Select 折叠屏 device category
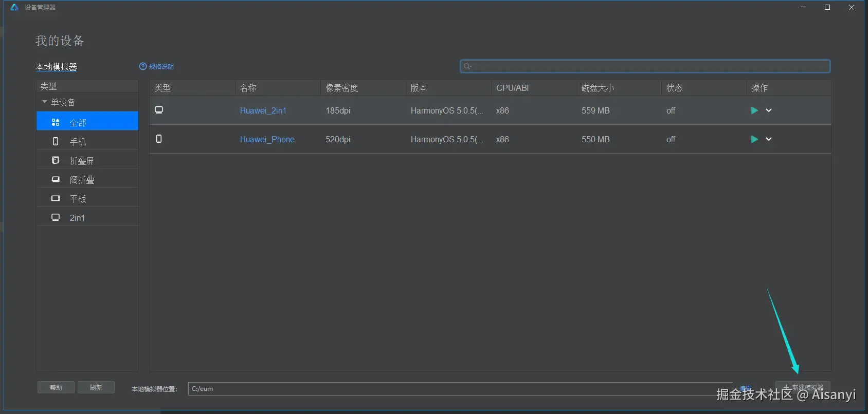Image resolution: width=868 pixels, height=414 pixels. 87,160
